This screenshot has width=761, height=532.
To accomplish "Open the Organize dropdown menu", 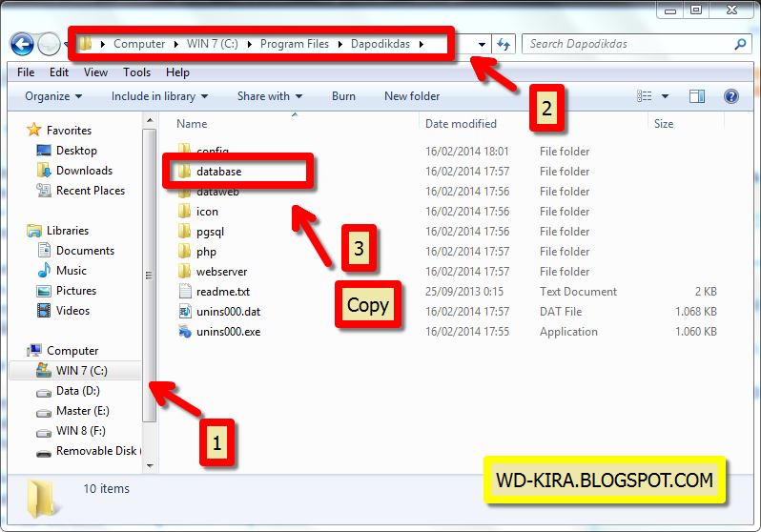I will 53,96.
